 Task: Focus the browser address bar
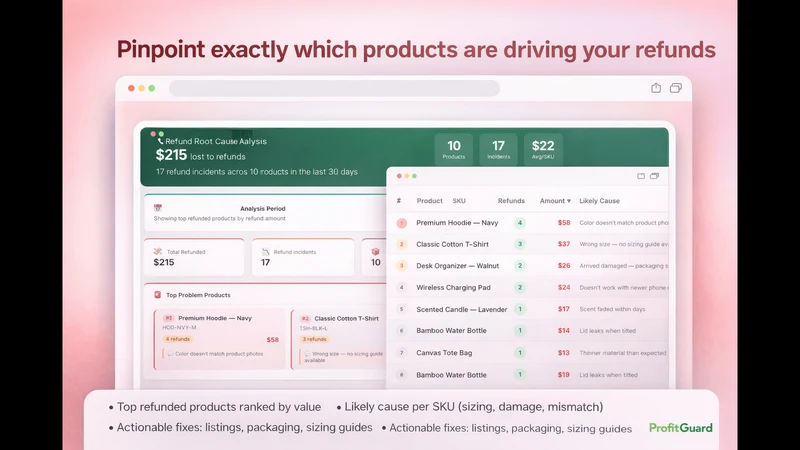334,88
